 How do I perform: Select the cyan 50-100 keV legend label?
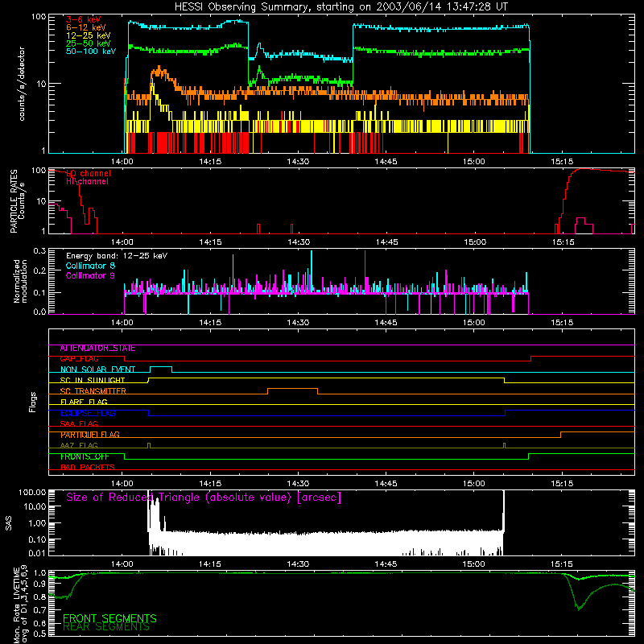coord(91,51)
